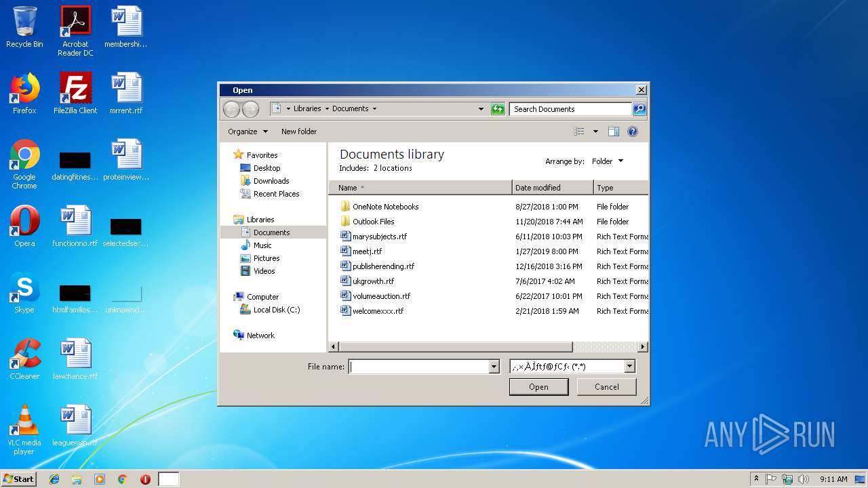Screen dimensions: 868x488
Task: Select the Firefox desktop shortcut
Action: click(24, 94)
